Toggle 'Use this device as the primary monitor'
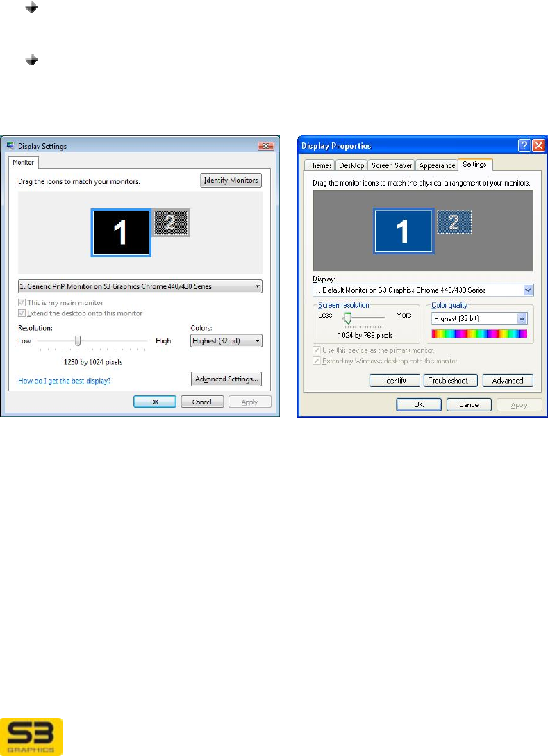Viewport: 548px width, 756px height. click(317, 350)
